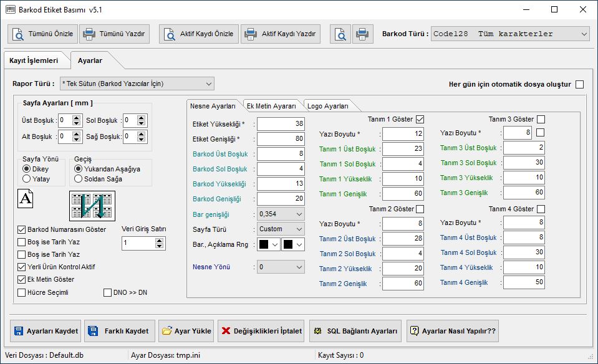Uncheck Tanım 1 Göster checkbox
Screen dimensions: 598x364
coord(420,119)
